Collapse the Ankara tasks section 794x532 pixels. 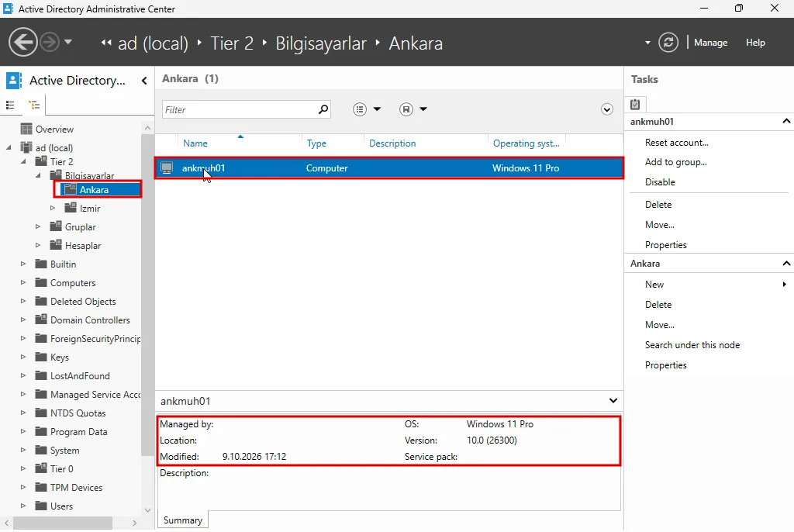[786, 264]
